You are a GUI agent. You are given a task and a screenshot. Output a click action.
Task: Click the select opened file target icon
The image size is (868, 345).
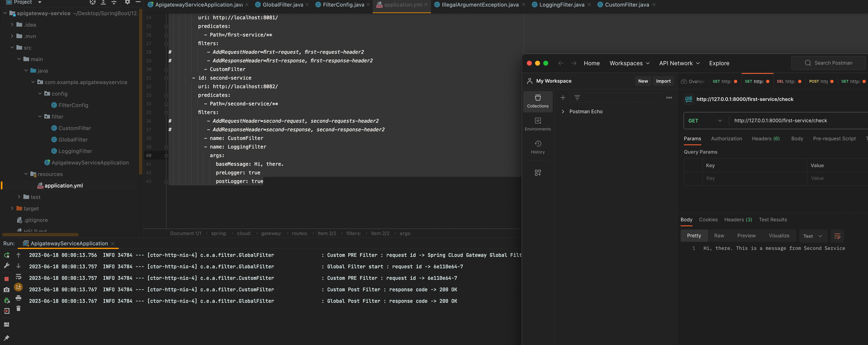tap(93, 2)
